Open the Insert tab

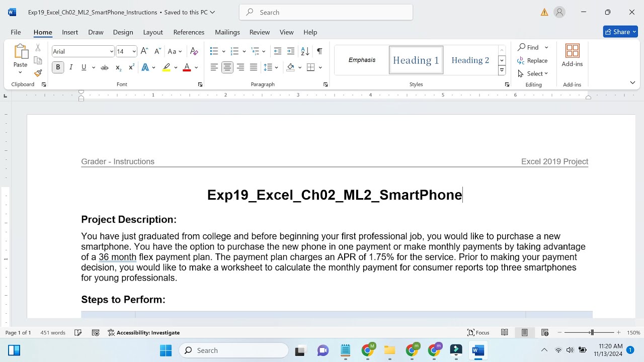pyautogui.click(x=70, y=32)
